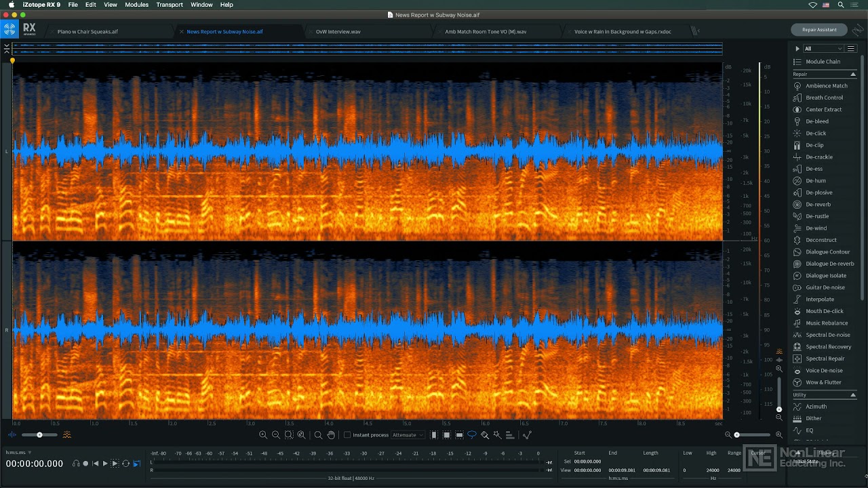
Task: Open the Attenuate mode dropdown
Action: click(x=408, y=435)
